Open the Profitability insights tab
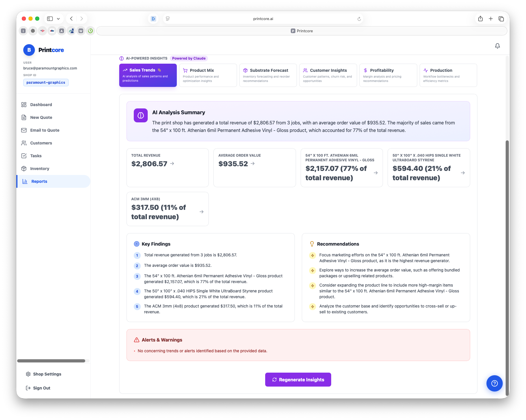 coord(388,75)
